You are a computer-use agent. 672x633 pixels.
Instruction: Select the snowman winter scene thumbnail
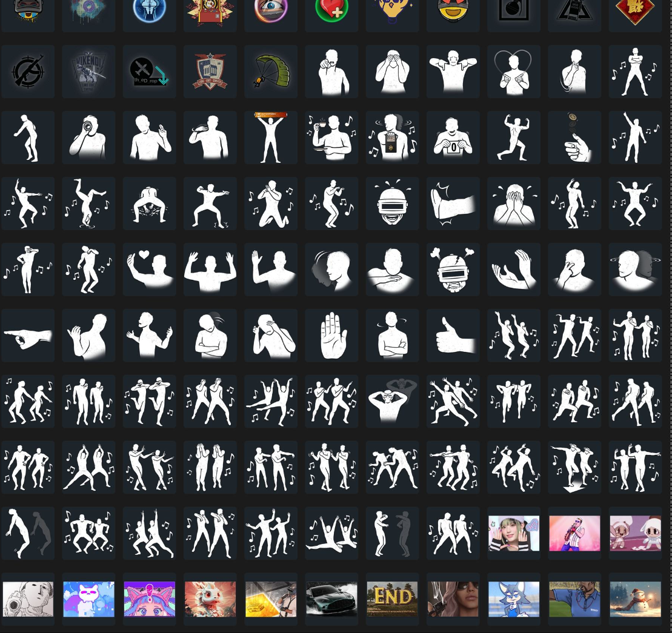coord(636,599)
